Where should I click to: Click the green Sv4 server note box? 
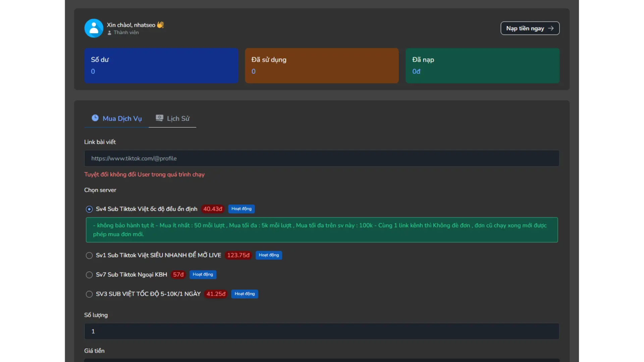coord(322,230)
